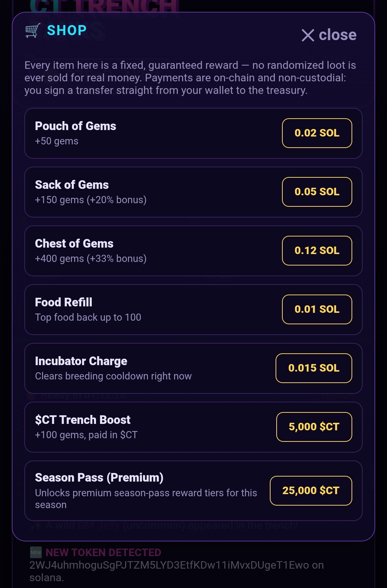The image size is (387, 588).
Task: Click the NEW badge icon in feed
Action: pyautogui.click(x=36, y=553)
